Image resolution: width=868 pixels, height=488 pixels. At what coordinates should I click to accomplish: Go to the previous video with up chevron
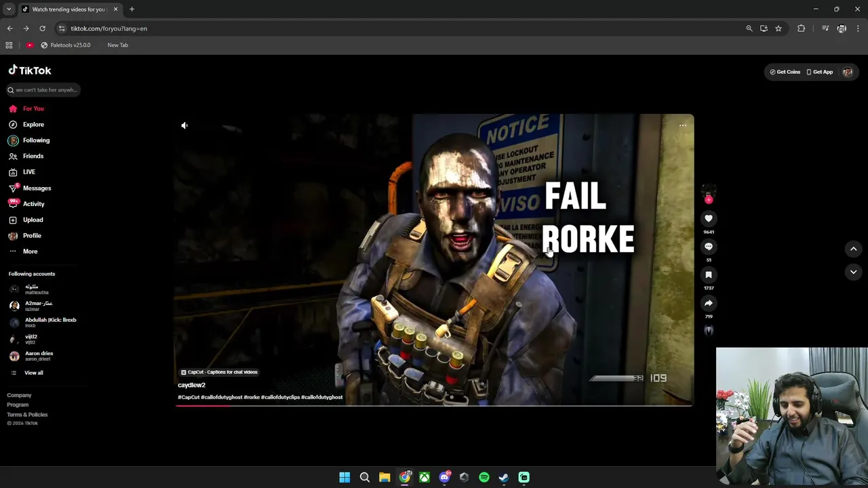853,249
